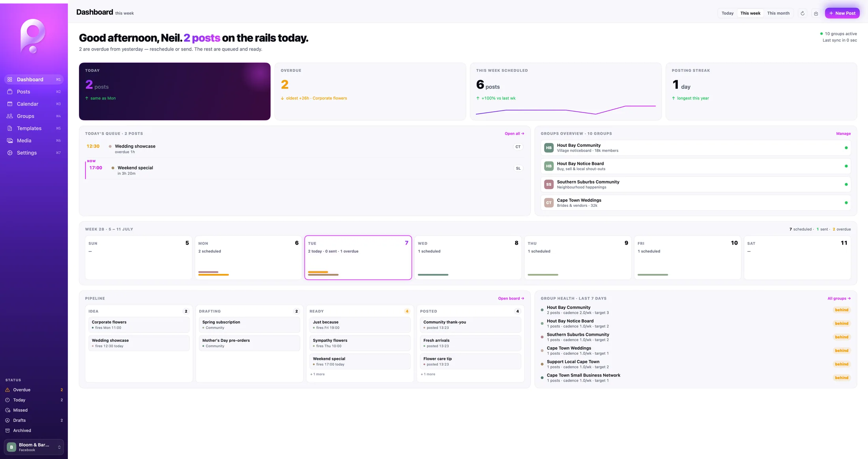
Task: Click the app logo in sidebar
Action: (33, 36)
